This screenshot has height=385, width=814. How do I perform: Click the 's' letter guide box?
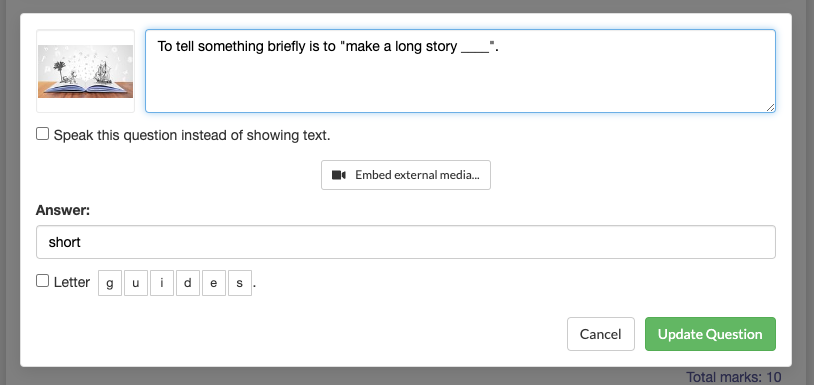pyautogui.click(x=240, y=283)
